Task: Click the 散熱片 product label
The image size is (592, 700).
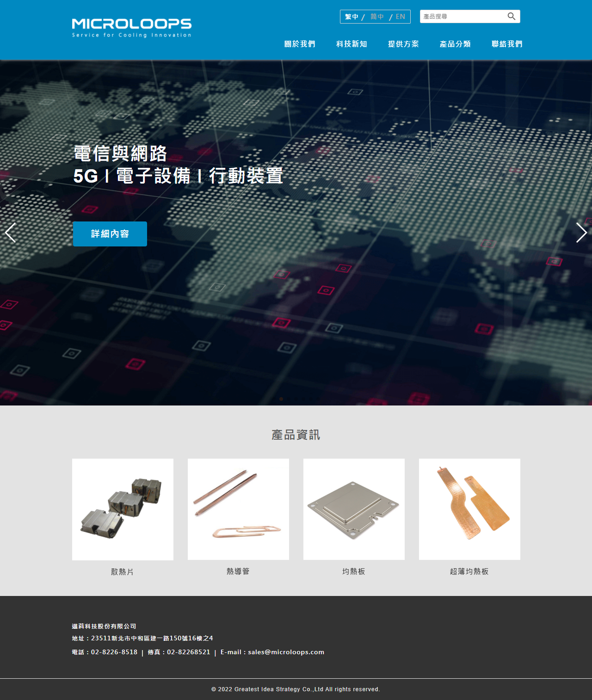Action: point(123,572)
